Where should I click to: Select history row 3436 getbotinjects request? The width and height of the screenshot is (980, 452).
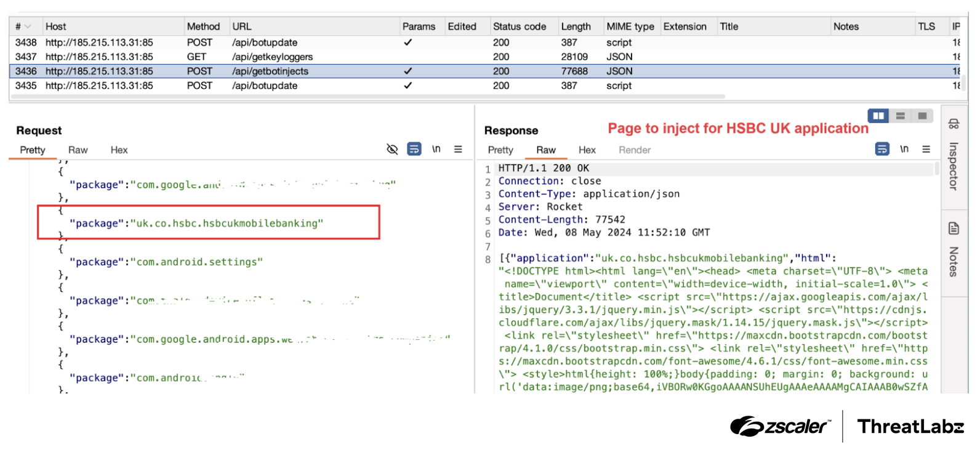[x=486, y=71]
